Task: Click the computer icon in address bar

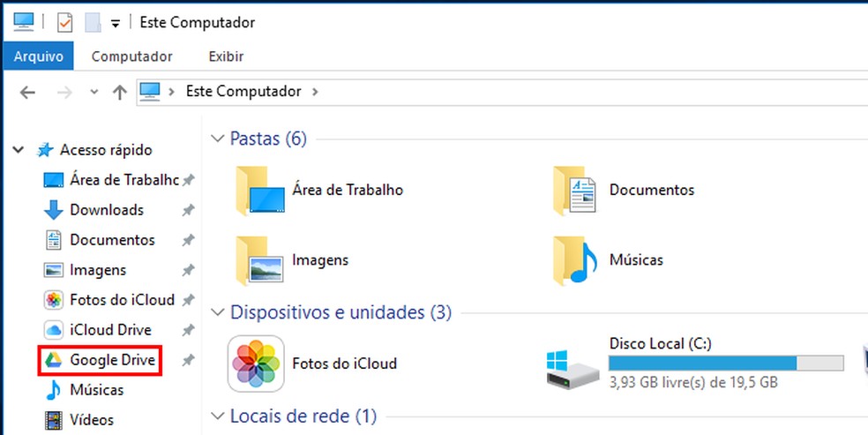Action: (x=150, y=91)
